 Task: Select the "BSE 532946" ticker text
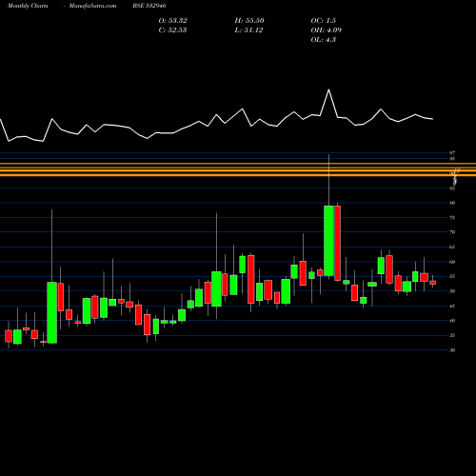[149, 6]
